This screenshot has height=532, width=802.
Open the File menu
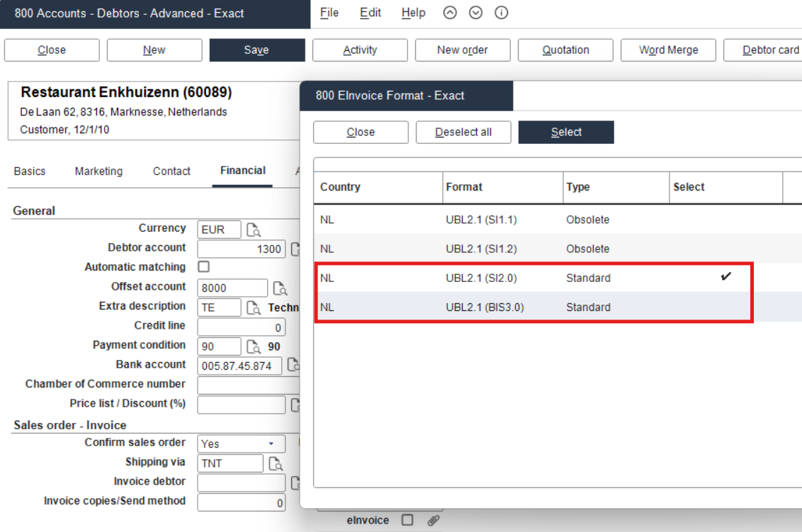(329, 13)
